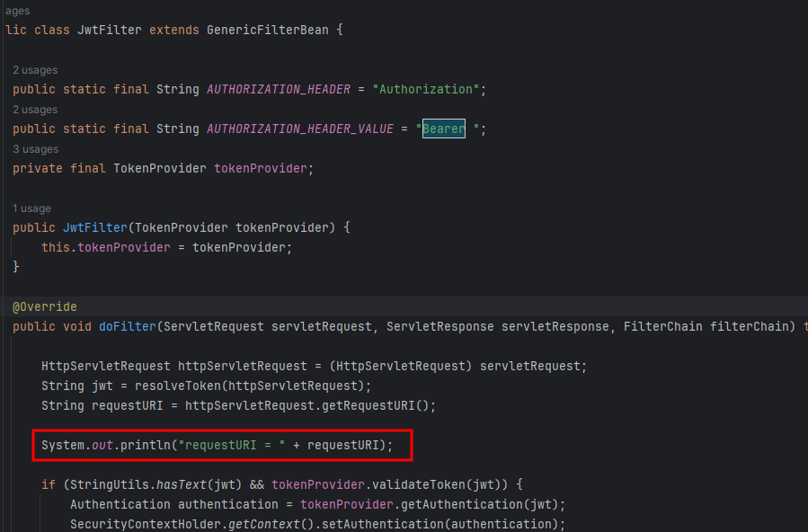Click the '2 usages' hint above AUTHORIZATION_HEADER
808x532 pixels.
(35, 70)
